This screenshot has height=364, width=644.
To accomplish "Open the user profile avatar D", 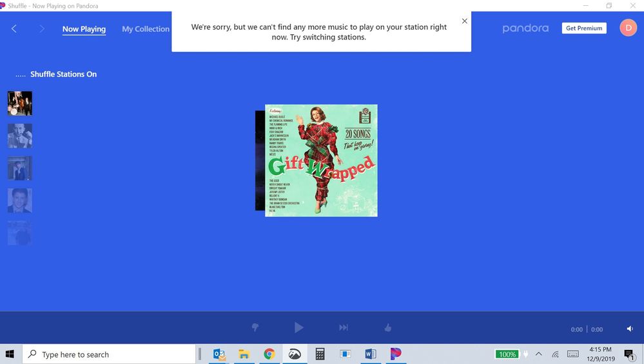I will coord(628,28).
